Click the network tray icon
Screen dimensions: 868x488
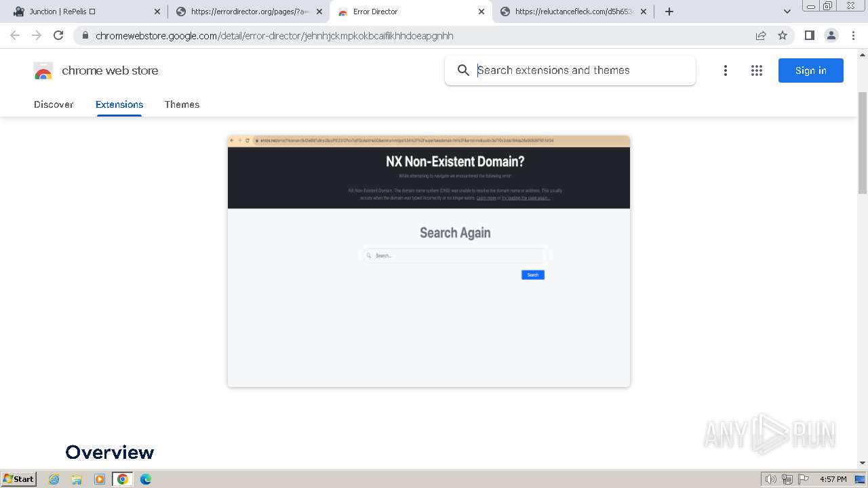[x=787, y=479]
